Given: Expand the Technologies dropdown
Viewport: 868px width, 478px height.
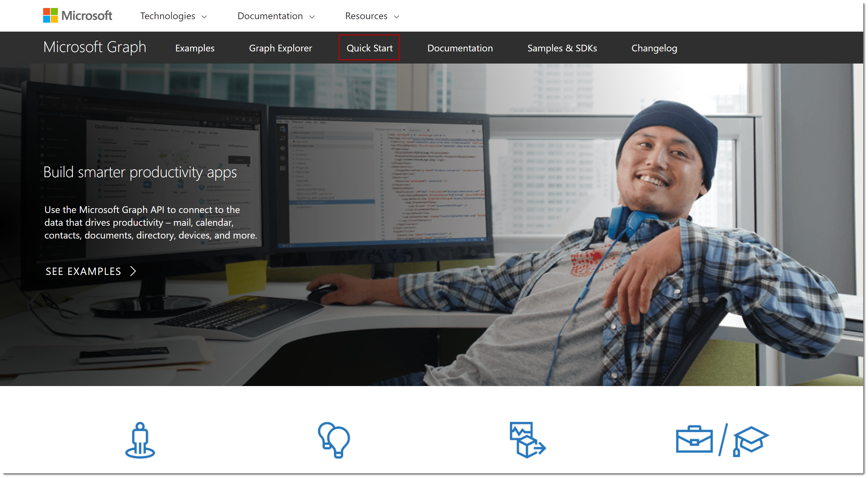Looking at the screenshot, I should [173, 16].
